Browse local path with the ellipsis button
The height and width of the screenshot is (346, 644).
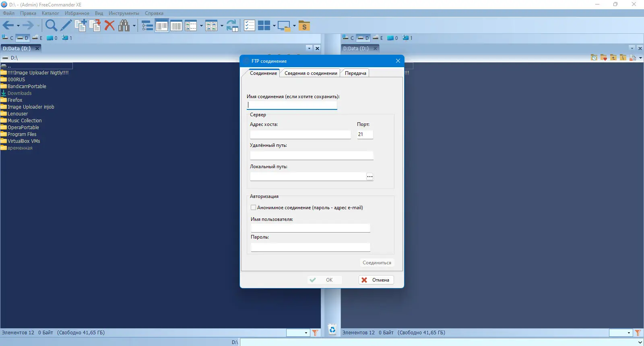369,177
